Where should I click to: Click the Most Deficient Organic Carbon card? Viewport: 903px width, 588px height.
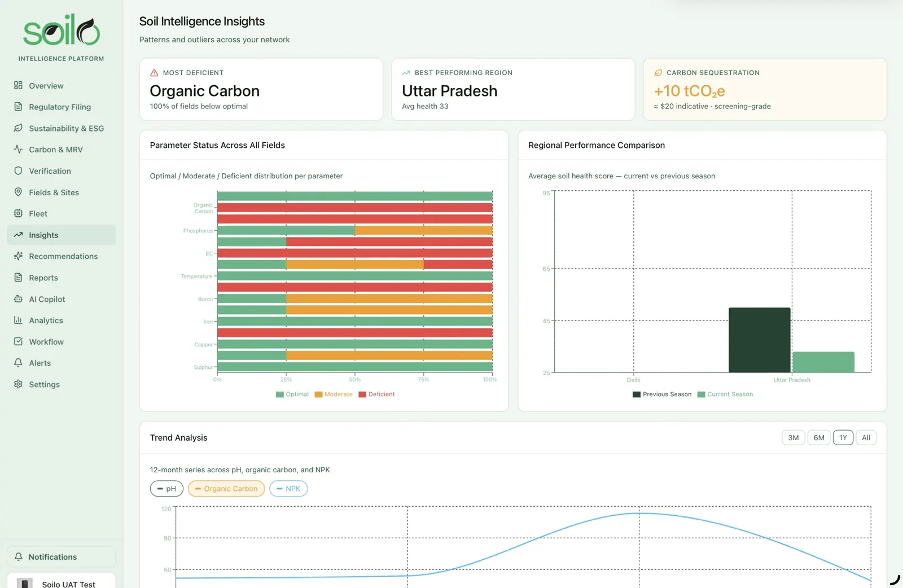(x=261, y=89)
